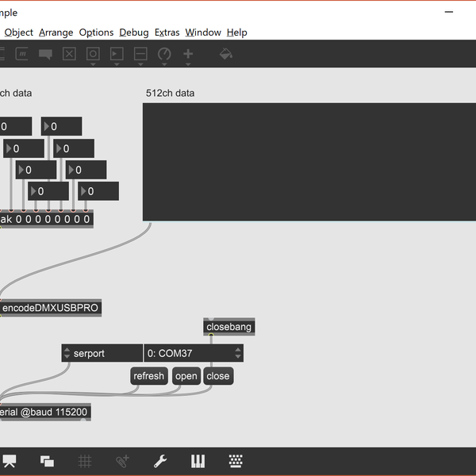Click the refresh message button

(x=148, y=376)
